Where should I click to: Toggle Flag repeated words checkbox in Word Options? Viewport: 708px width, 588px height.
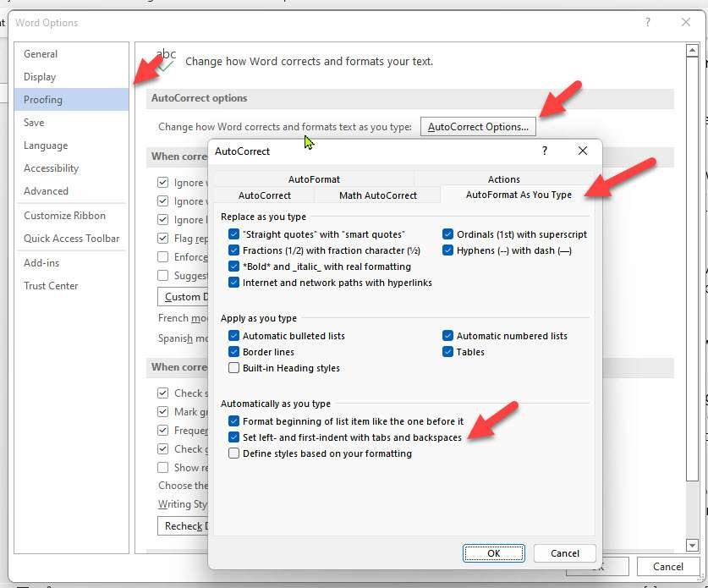click(x=162, y=238)
